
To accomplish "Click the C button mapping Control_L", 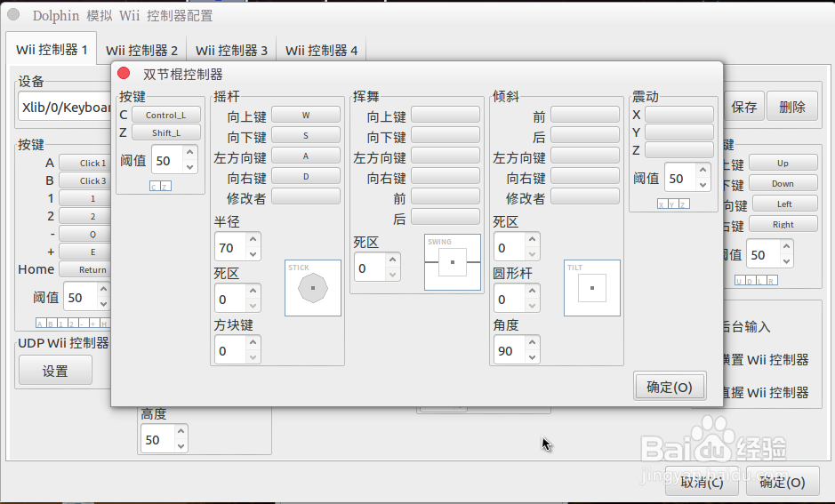I will pyautogui.click(x=166, y=115).
